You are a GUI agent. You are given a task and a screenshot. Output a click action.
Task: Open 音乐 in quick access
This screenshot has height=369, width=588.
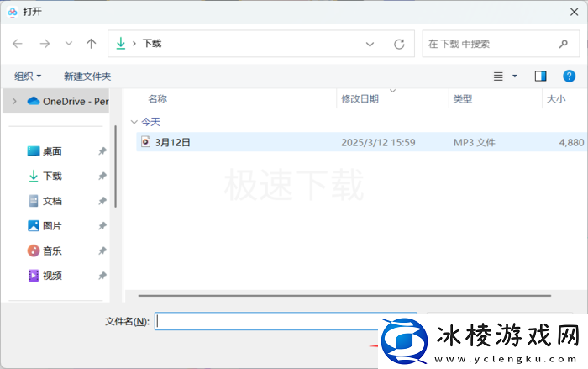click(52, 250)
